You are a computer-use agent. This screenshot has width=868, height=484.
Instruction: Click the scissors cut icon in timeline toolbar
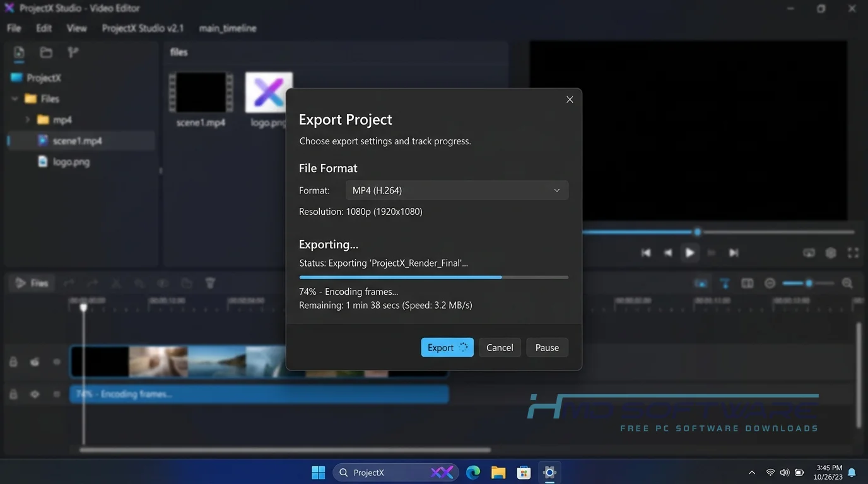tap(116, 284)
